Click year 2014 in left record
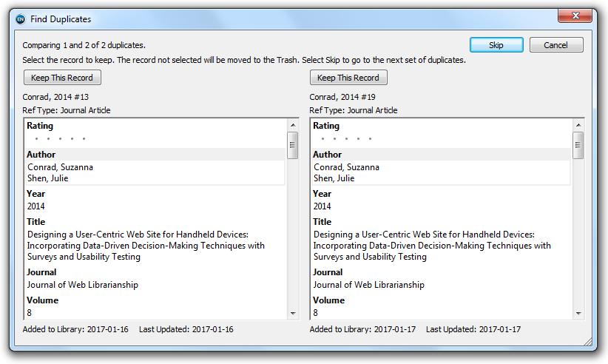Viewport: 608px width, 364px height. click(x=36, y=206)
